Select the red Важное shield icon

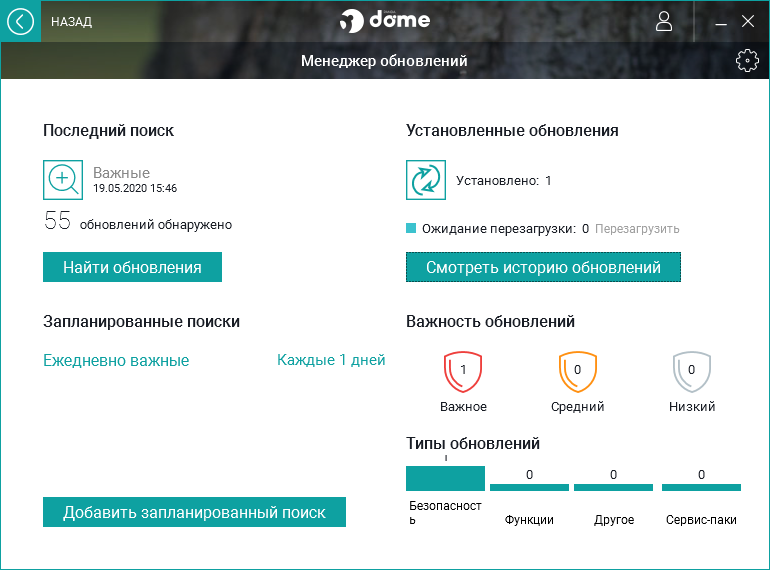click(x=463, y=371)
